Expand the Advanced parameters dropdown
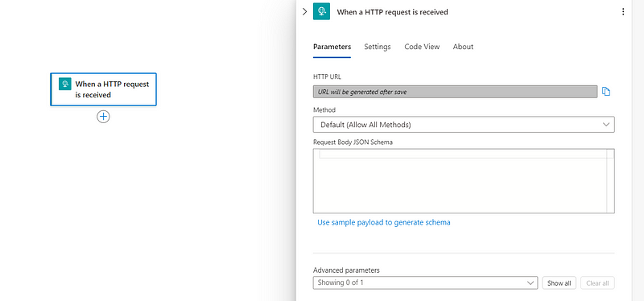Screen dimensions: 644x301 click(425, 283)
